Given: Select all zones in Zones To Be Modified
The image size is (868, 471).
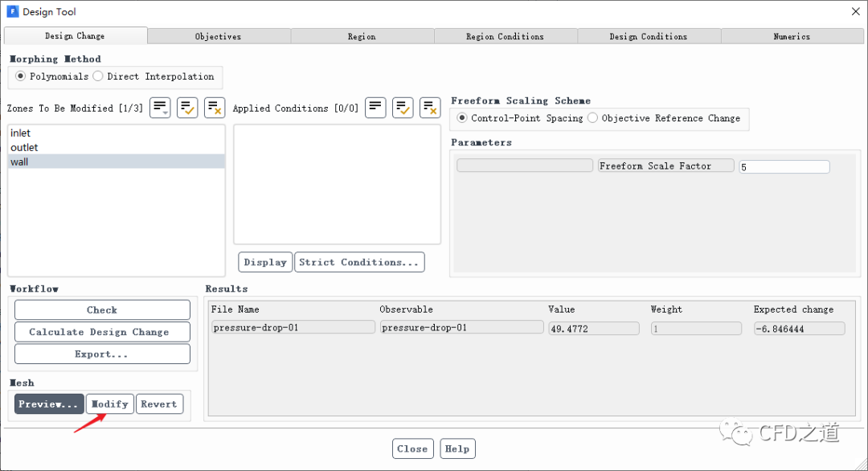Looking at the screenshot, I should [x=187, y=108].
